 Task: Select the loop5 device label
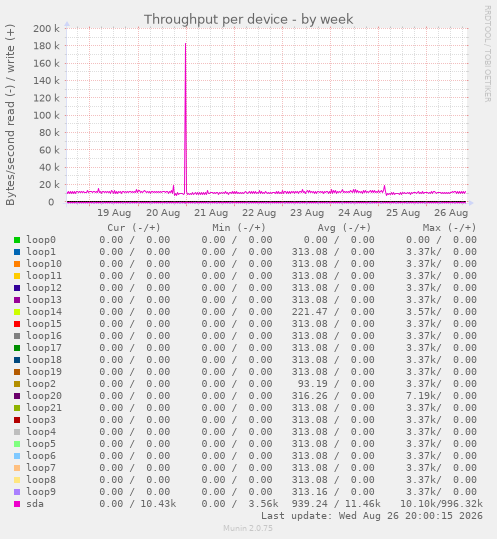41,444
